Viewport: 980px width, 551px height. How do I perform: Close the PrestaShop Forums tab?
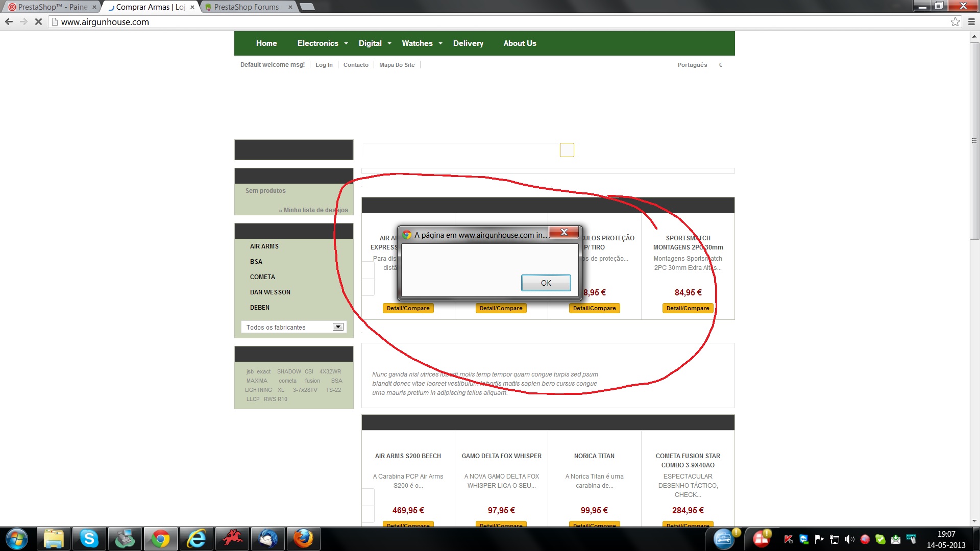(x=290, y=7)
